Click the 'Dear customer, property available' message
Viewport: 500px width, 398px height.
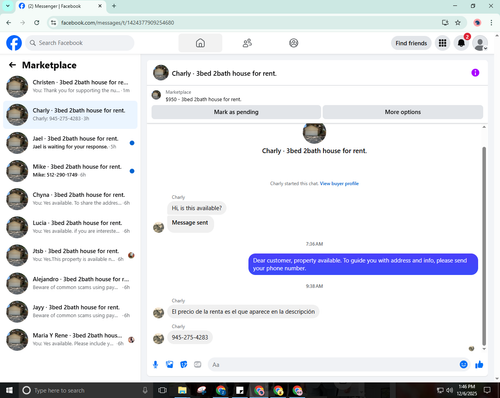point(363,264)
